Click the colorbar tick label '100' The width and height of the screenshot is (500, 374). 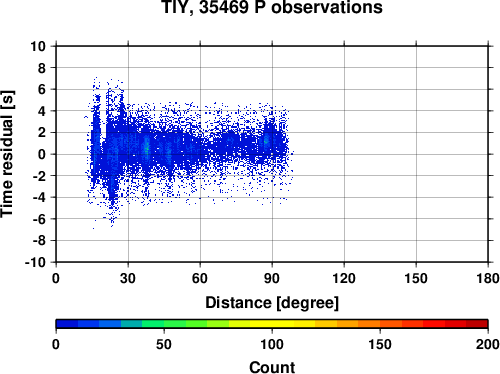[272, 344]
